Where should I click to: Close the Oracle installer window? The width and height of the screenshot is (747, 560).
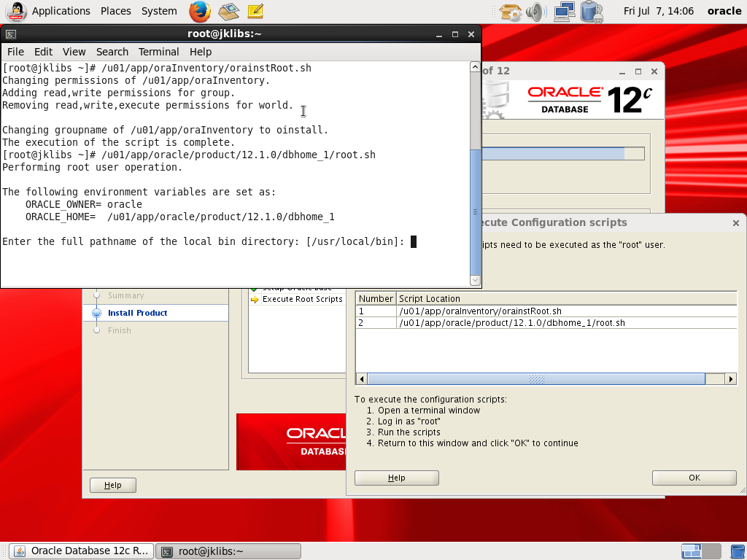click(x=654, y=71)
